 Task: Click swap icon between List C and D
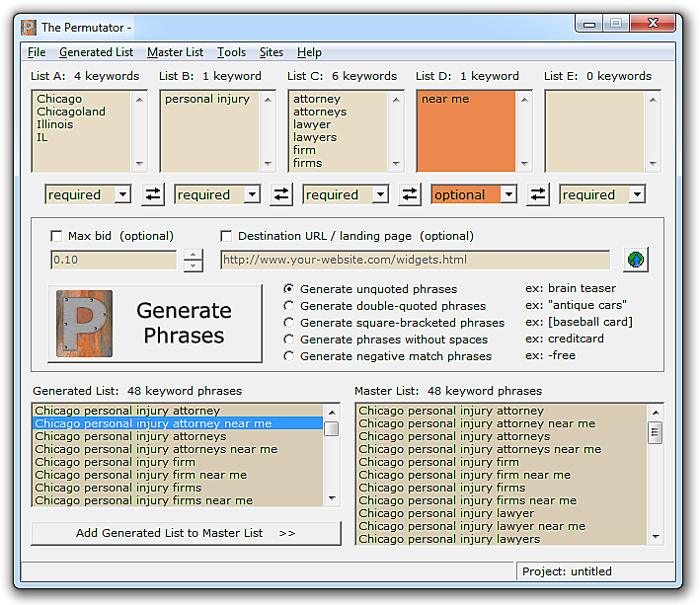click(x=409, y=194)
